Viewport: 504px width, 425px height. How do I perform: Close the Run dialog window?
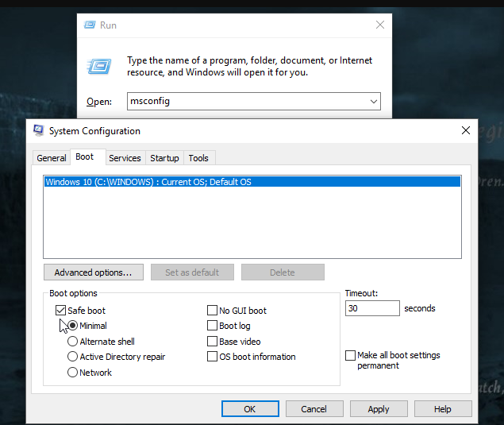pos(380,25)
